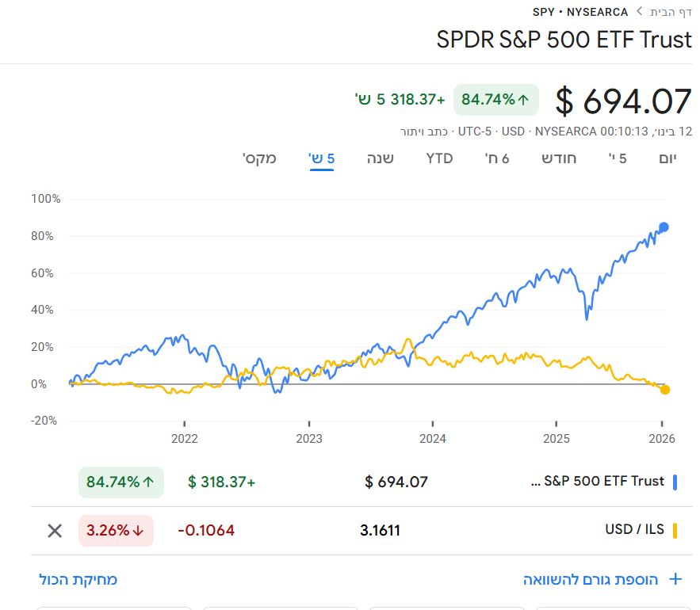Click the red down arrow in 3.26% badge

[139, 531]
